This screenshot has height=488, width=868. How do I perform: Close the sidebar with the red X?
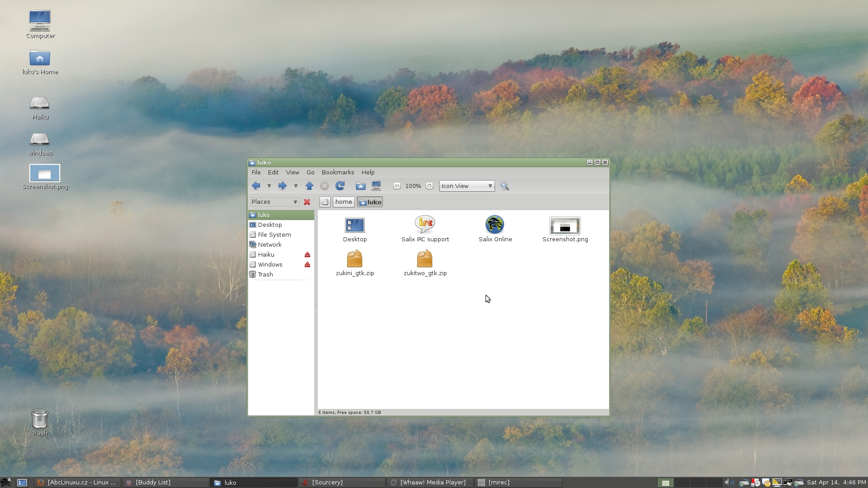(307, 202)
